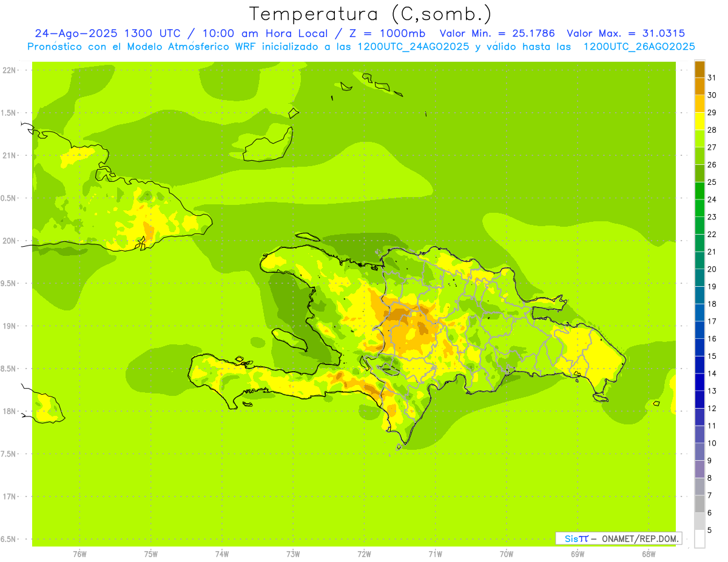The height and width of the screenshot is (562, 728).
Task: Click the "68W" longitude axis label
Action: (649, 554)
